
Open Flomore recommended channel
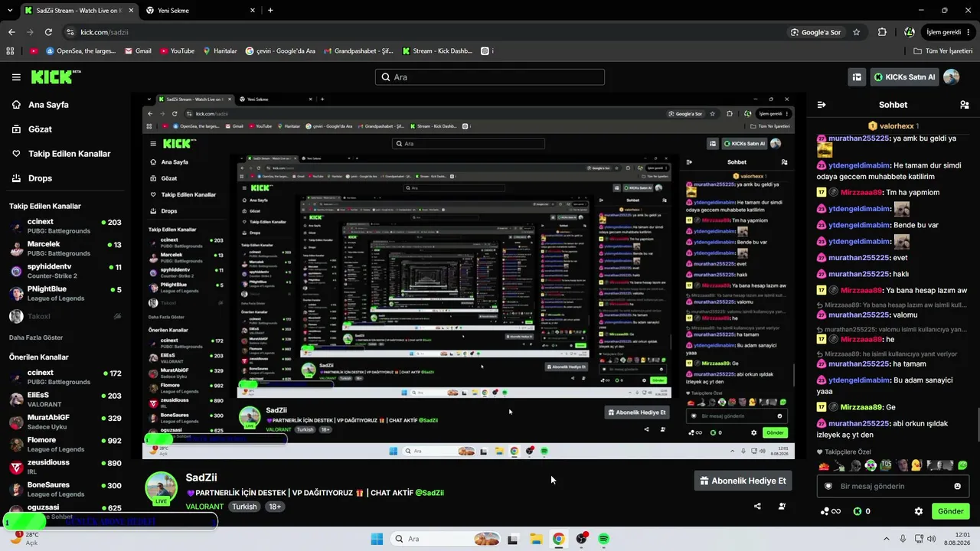[x=65, y=444]
